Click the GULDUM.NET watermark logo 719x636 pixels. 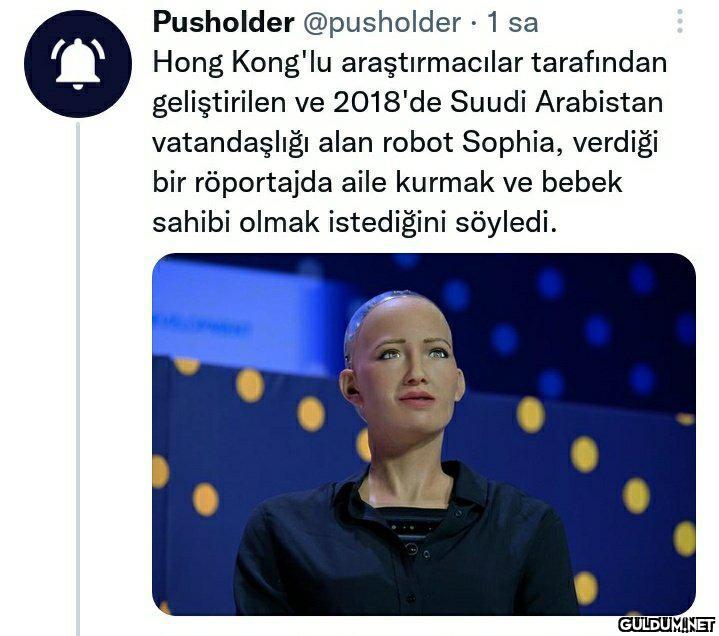pos(667,625)
